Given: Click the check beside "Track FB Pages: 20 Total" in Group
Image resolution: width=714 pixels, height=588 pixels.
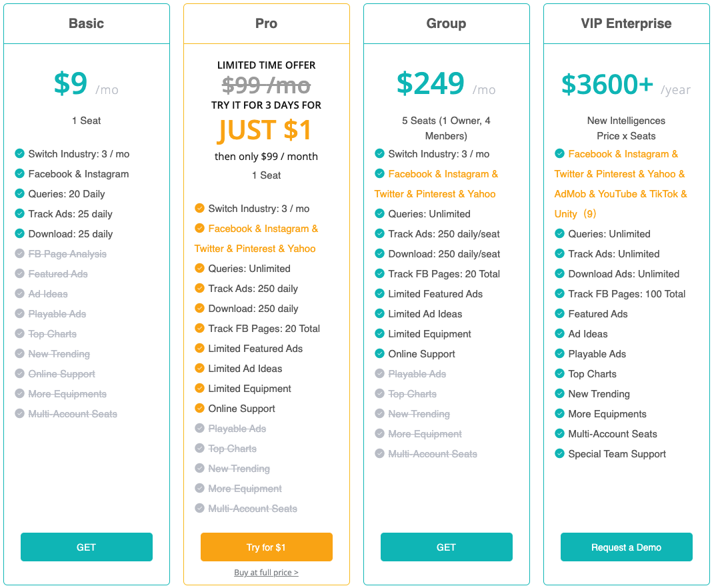Looking at the screenshot, I should tap(379, 274).
